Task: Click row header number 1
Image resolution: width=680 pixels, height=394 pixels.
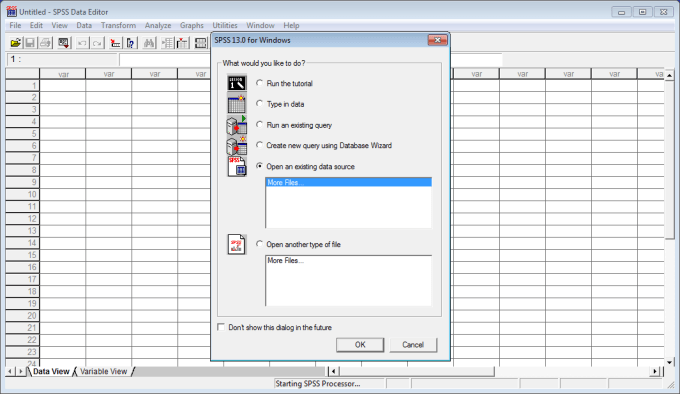Action: pos(22,85)
